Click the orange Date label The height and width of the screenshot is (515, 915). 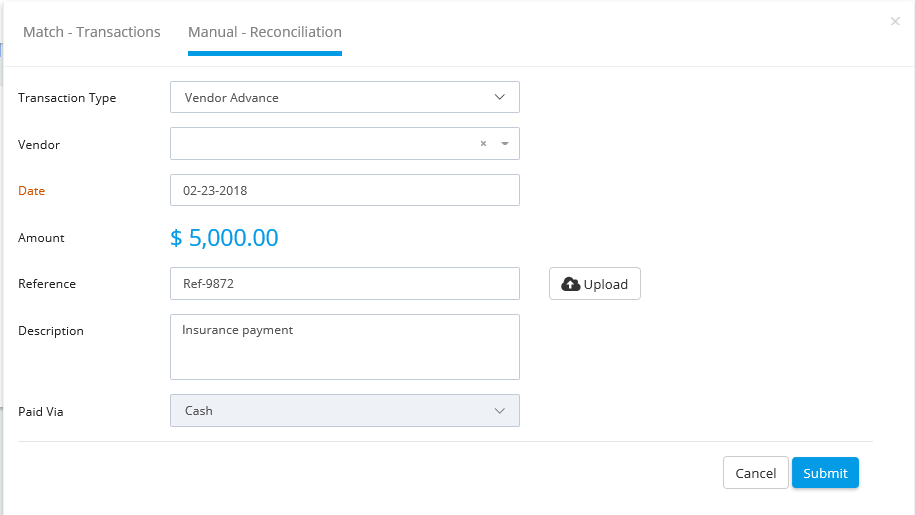click(32, 191)
